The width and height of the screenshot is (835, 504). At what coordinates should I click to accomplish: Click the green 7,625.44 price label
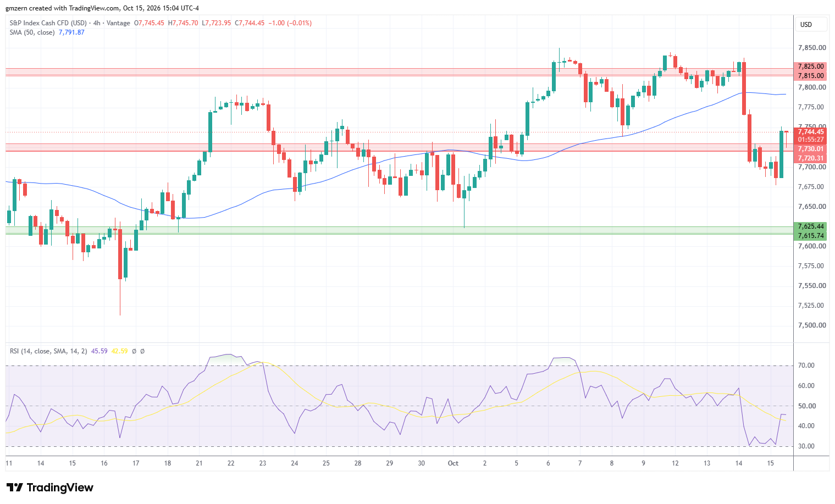(810, 226)
